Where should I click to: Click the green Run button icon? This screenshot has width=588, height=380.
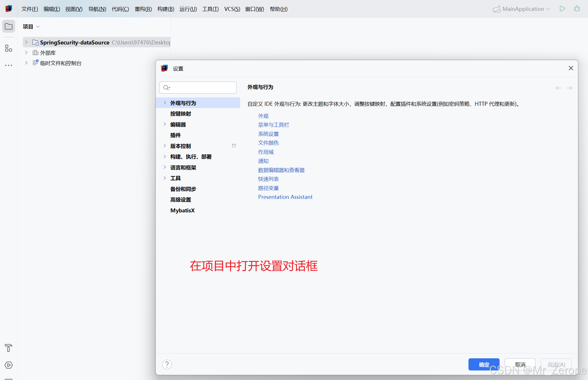[562, 9]
